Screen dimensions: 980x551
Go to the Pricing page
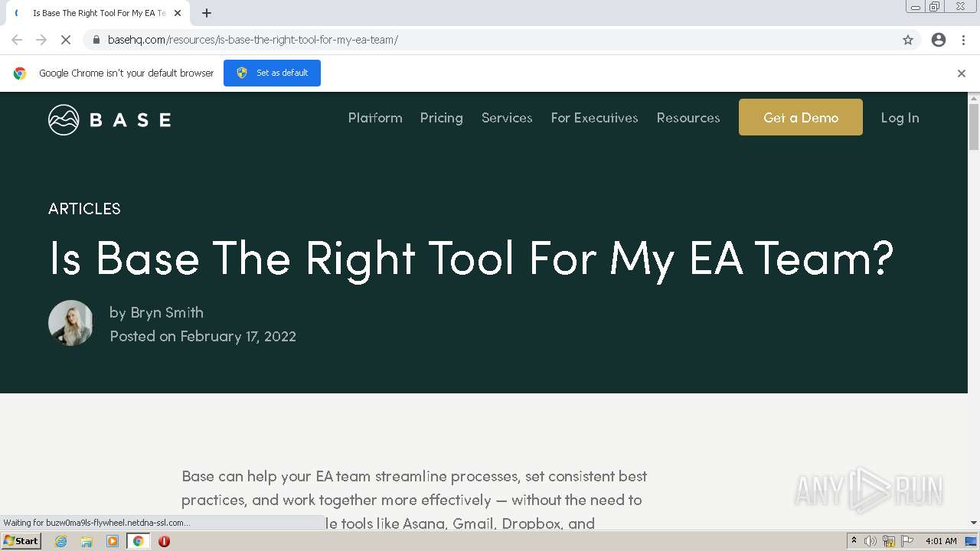point(442,118)
